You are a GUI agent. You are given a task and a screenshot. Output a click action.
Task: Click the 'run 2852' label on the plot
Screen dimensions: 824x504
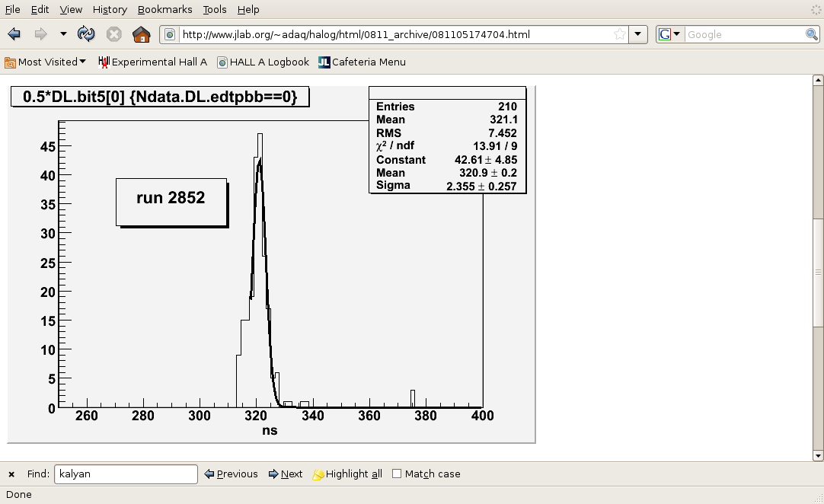click(x=171, y=198)
